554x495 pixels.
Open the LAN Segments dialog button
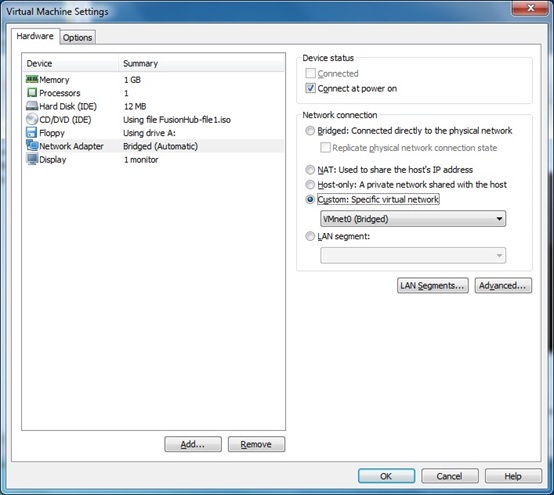point(433,285)
